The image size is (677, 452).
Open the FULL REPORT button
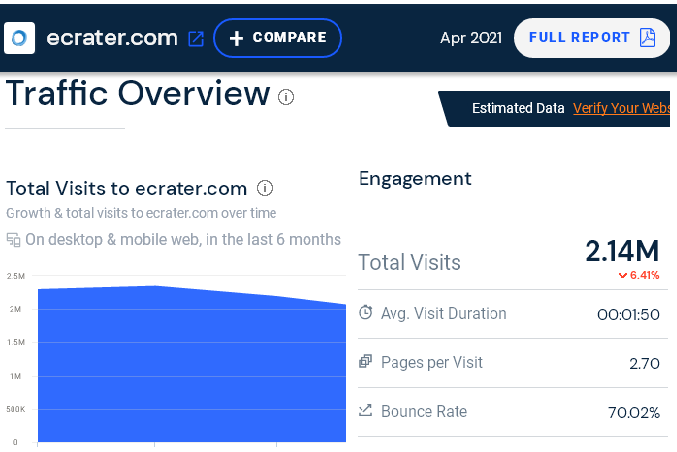(592, 38)
